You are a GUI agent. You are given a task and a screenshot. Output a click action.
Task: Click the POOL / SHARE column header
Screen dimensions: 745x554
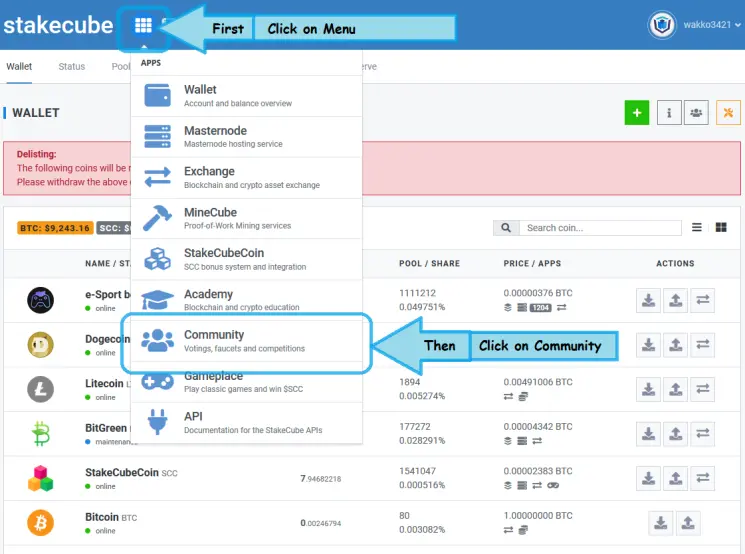click(430, 264)
